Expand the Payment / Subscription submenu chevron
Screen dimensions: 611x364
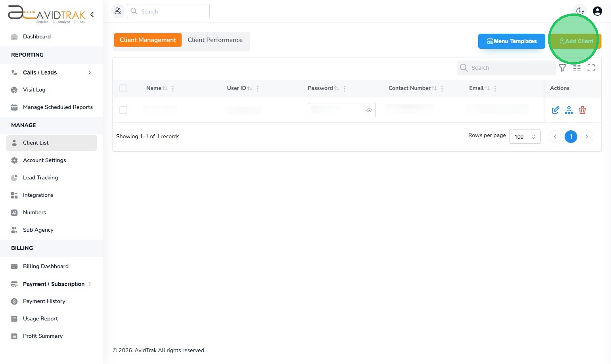point(90,284)
